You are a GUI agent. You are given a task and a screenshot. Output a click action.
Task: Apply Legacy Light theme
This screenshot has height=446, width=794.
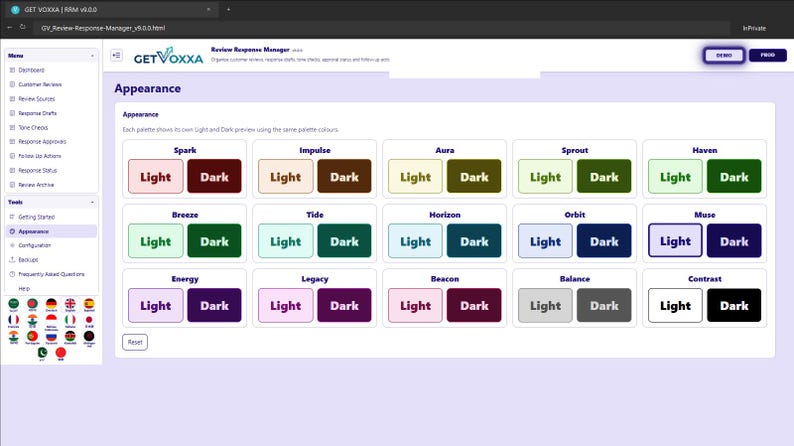pyautogui.click(x=286, y=305)
